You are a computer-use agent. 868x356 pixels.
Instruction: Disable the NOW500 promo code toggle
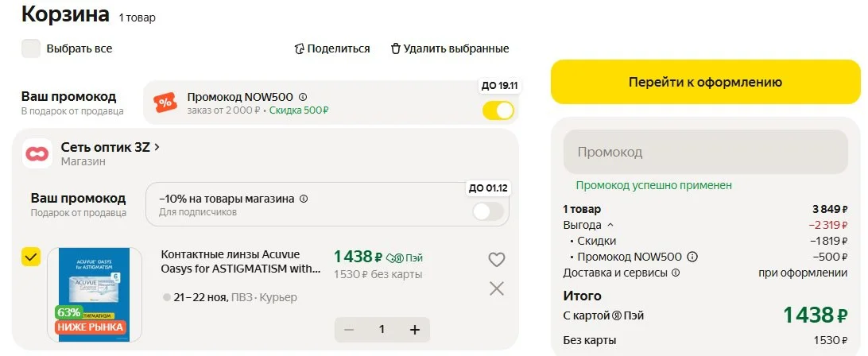[498, 110]
